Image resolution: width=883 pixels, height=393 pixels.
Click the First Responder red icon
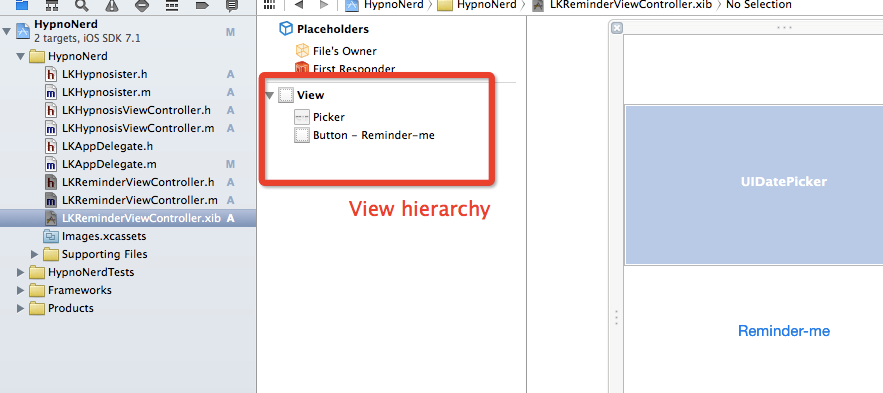[x=302, y=69]
